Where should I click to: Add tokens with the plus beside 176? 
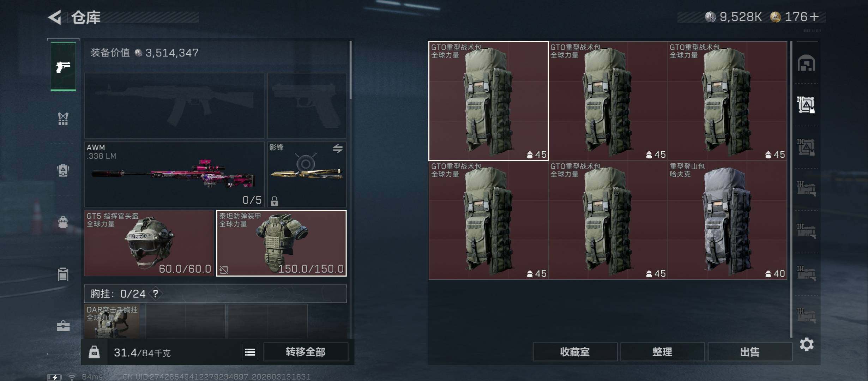pos(814,17)
